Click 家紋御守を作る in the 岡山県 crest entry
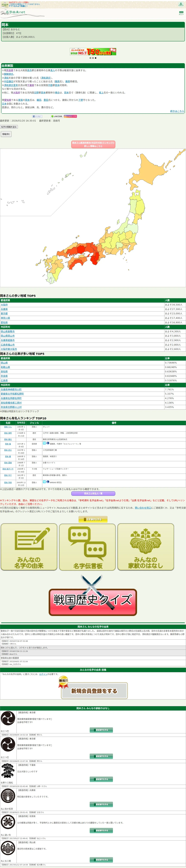The width and height of the screenshot is (186, 868). coord(101,860)
